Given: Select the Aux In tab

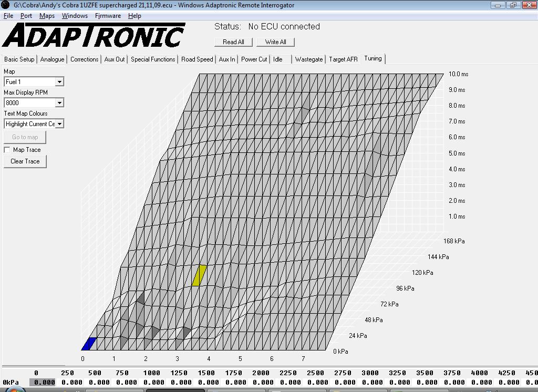Looking at the screenshot, I should [227, 59].
